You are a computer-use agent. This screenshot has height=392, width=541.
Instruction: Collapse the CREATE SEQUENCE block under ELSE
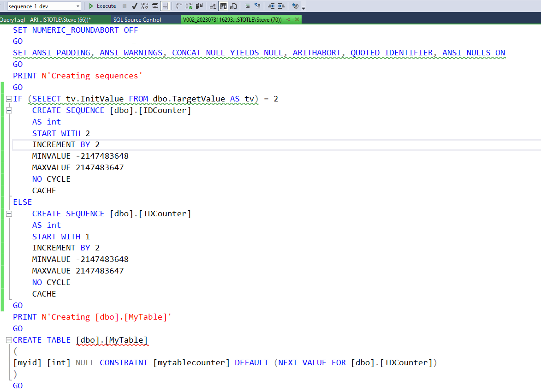point(9,214)
